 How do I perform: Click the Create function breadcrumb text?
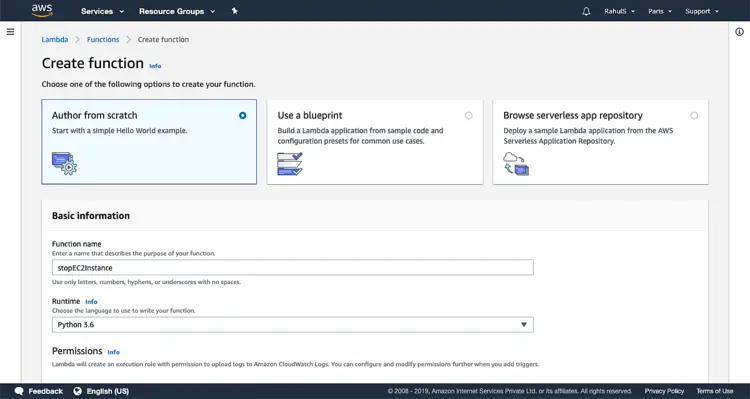tap(163, 40)
